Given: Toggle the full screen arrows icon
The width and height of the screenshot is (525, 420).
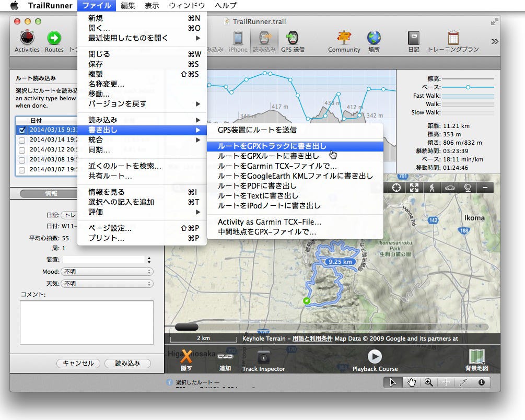Looking at the screenshot, I should tap(494, 22).
